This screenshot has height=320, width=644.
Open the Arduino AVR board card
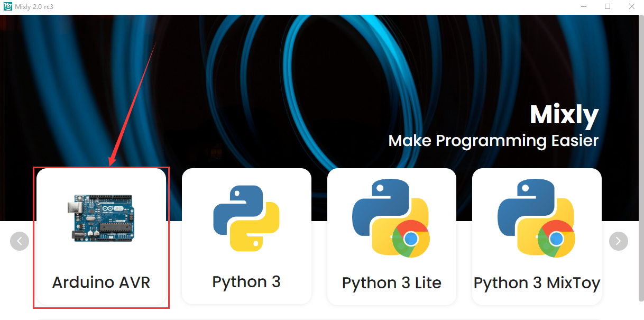tap(101, 236)
